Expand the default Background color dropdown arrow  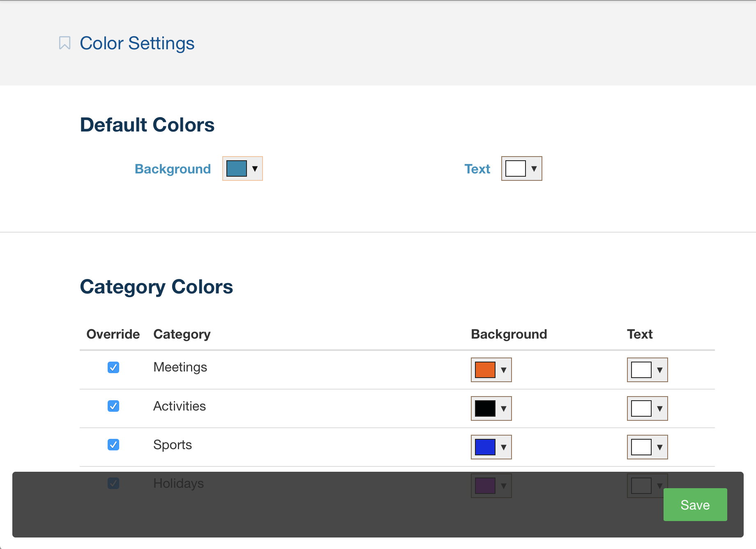[255, 168]
